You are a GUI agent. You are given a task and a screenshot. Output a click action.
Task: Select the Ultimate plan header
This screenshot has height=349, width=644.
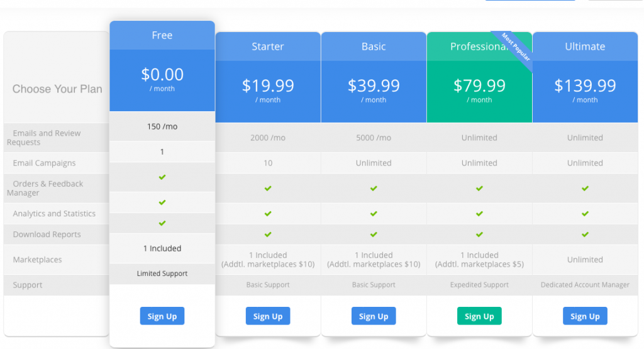pos(585,47)
